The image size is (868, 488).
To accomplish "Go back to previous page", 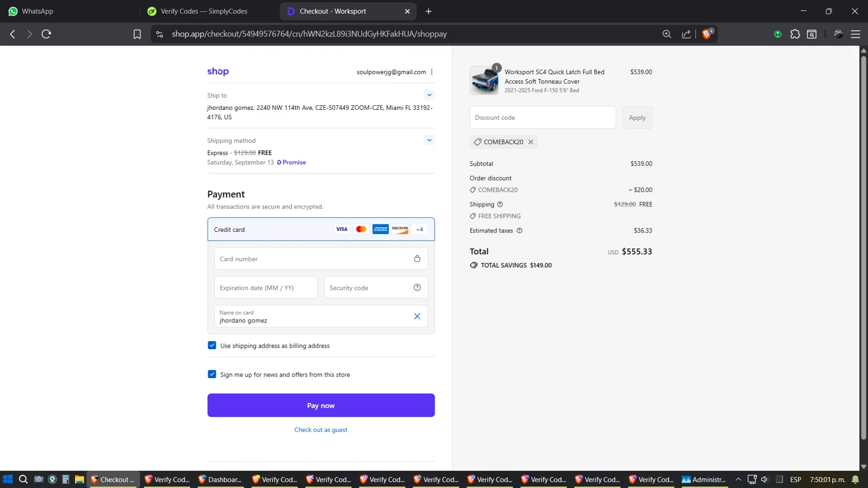I will point(13,34).
